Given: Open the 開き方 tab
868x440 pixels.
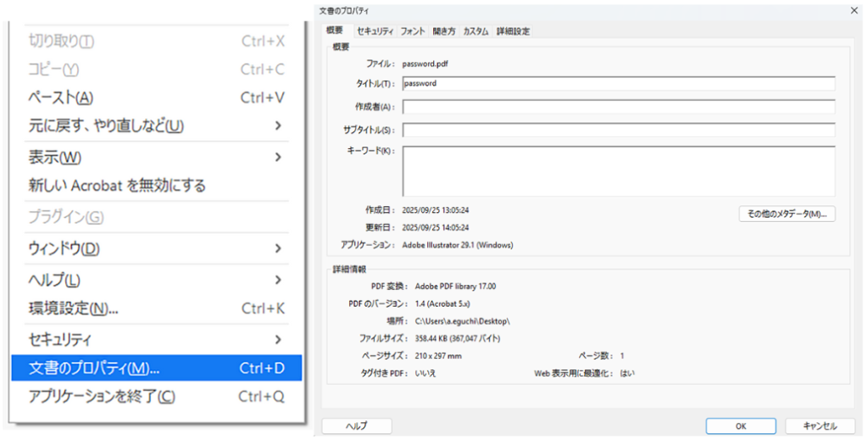Looking at the screenshot, I should tap(444, 31).
